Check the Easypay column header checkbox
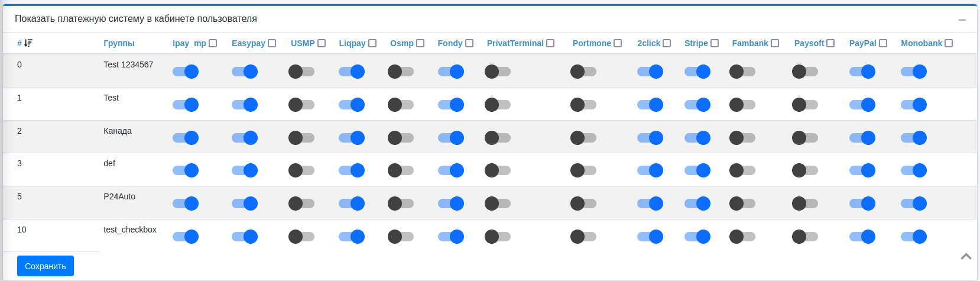The image size is (980, 281). point(272,43)
